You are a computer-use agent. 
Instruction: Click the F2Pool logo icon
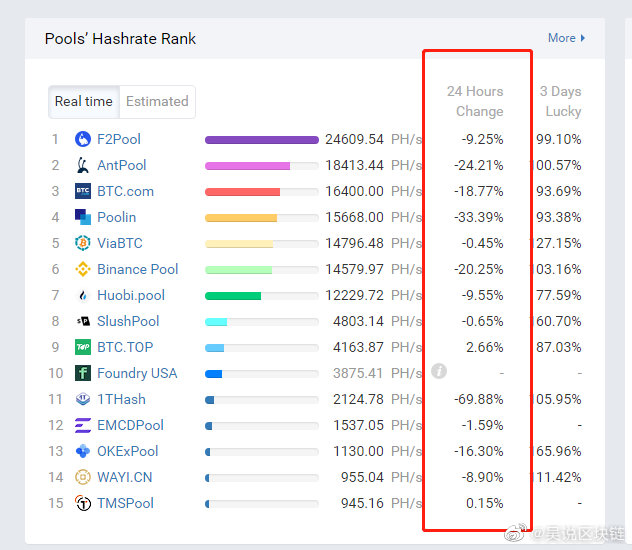pyautogui.click(x=83, y=139)
